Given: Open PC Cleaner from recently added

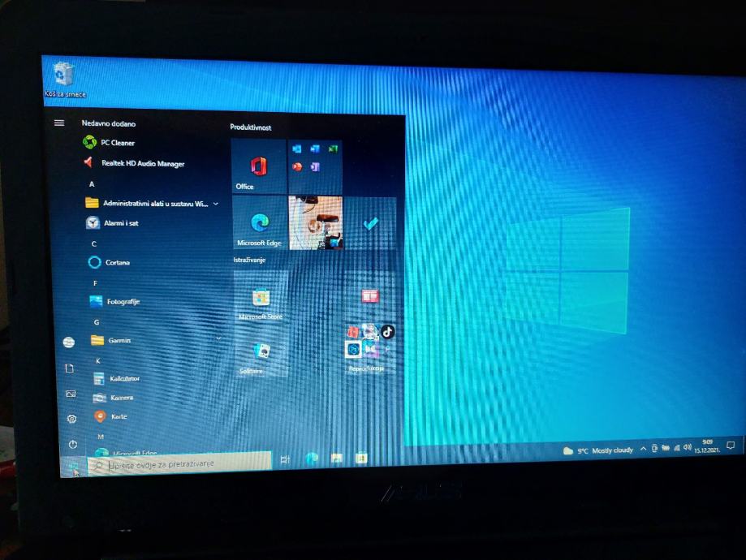Looking at the screenshot, I should pyautogui.click(x=110, y=142).
